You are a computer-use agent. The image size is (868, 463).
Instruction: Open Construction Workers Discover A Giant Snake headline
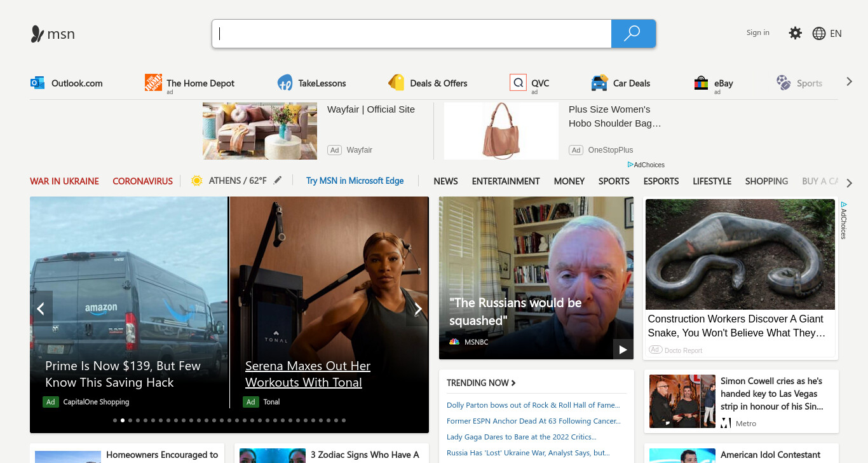(x=736, y=326)
